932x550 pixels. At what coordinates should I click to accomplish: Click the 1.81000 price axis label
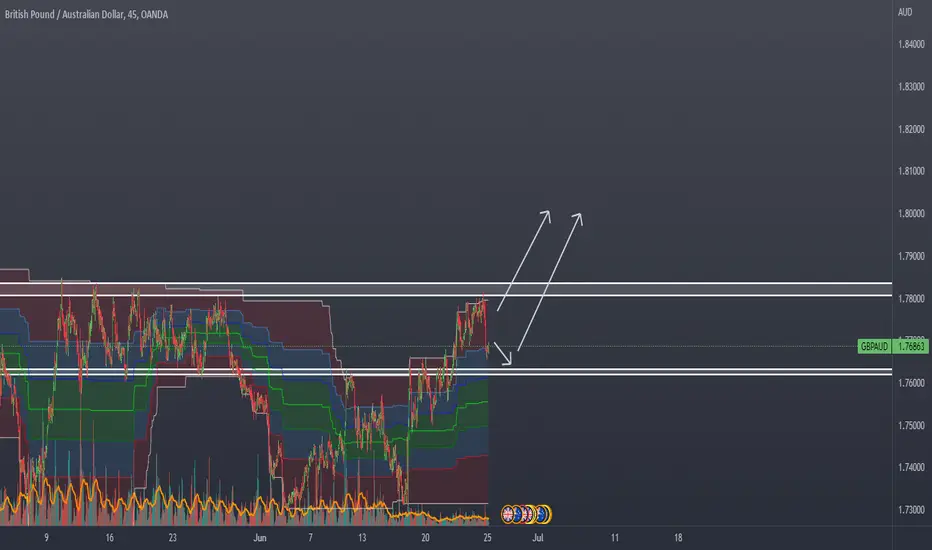click(x=911, y=171)
